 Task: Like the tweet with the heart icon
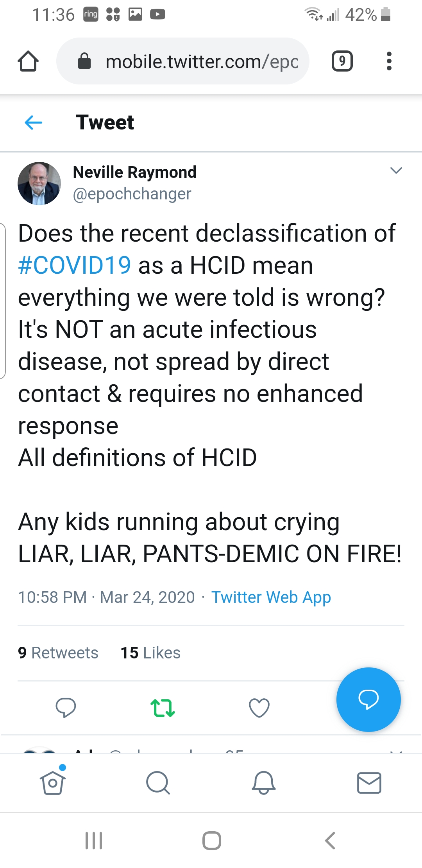pos(259,708)
